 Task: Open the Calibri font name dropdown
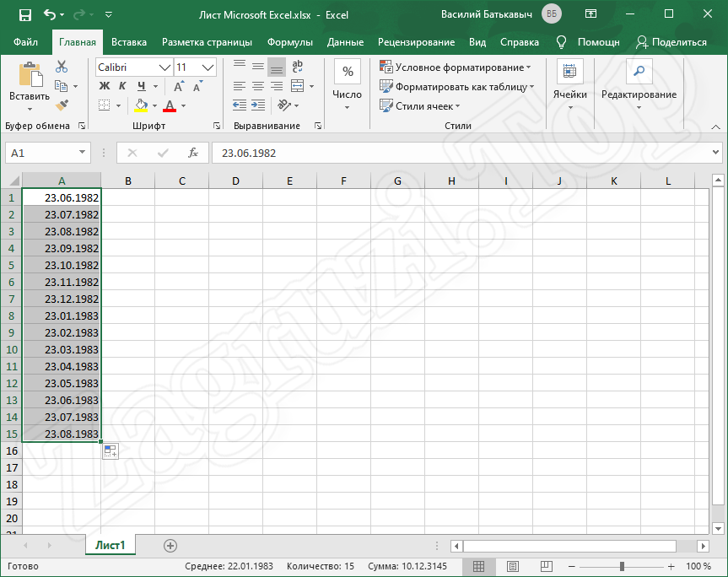pyautogui.click(x=164, y=67)
